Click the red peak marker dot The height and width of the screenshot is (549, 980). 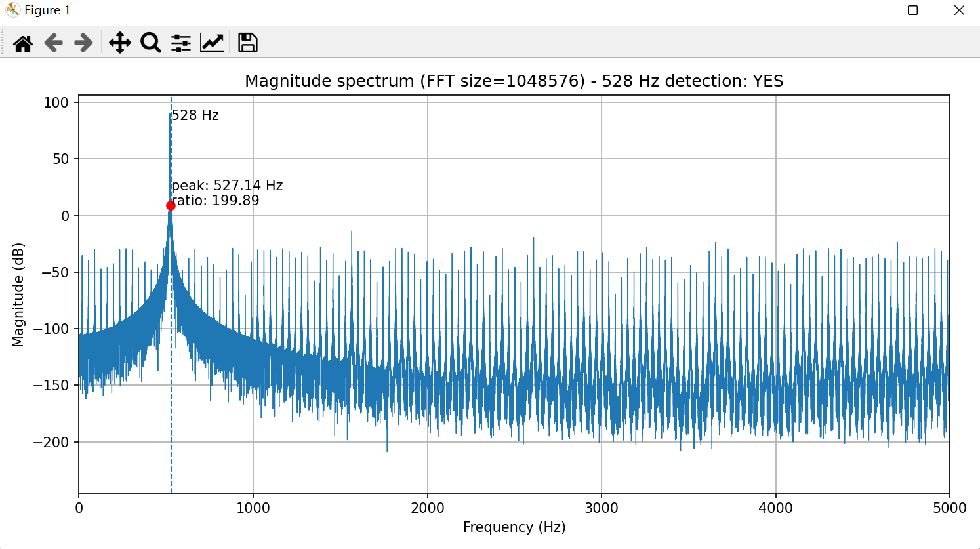[171, 206]
